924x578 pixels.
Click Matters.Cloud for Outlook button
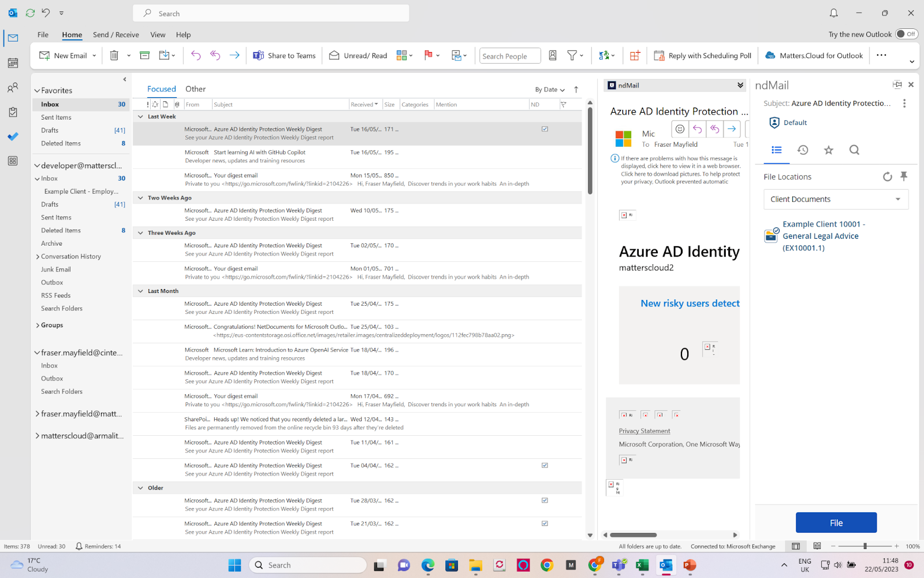[x=814, y=55]
